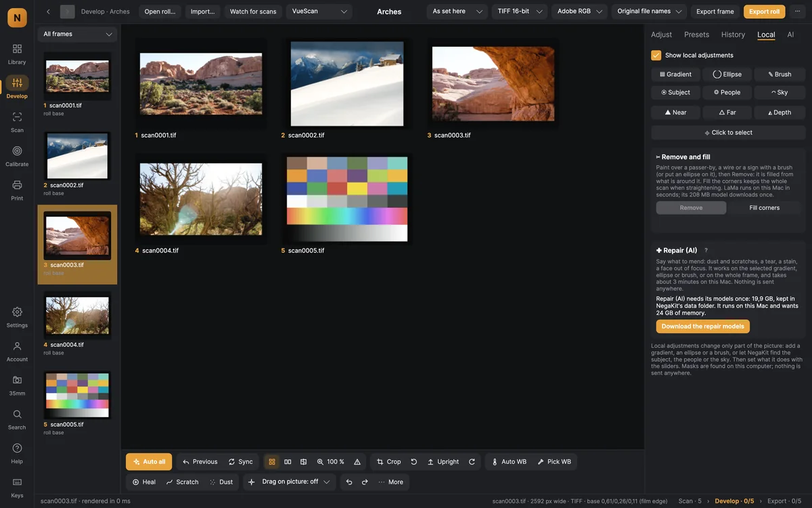Click the 100 % zoom control
812x508 pixels.
tap(331, 462)
